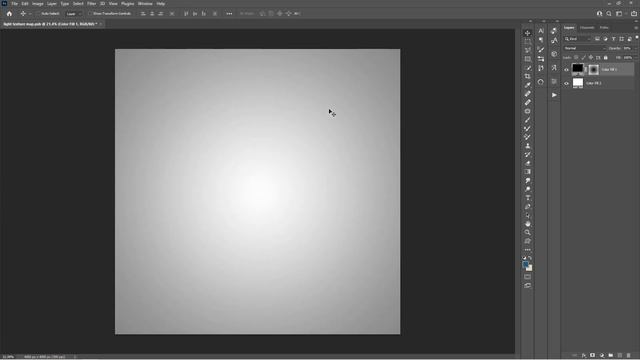This screenshot has height=360, width=640.
Task: Open the Fill value dropdown
Action: pyautogui.click(x=636, y=58)
